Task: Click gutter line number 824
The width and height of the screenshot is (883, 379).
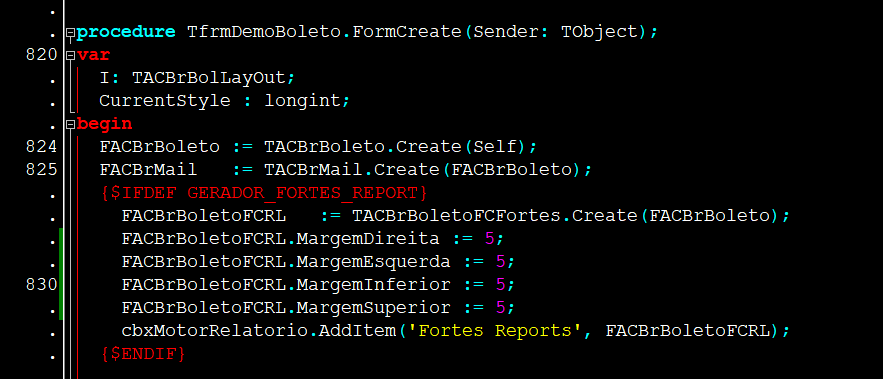Action: click(42, 146)
